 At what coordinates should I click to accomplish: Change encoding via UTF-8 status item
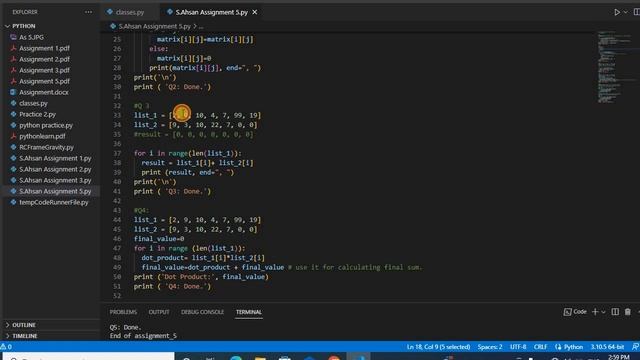pyautogui.click(x=518, y=347)
